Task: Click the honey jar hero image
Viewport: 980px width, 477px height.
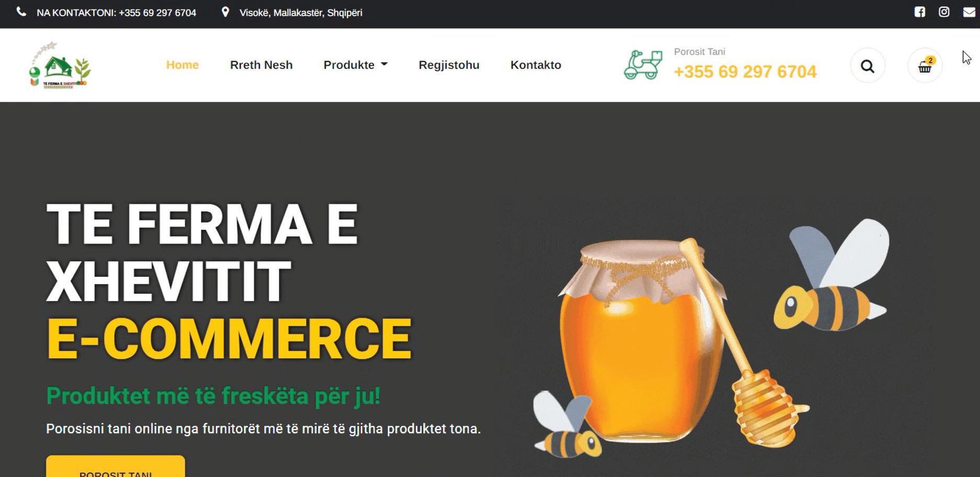Action: click(669, 340)
